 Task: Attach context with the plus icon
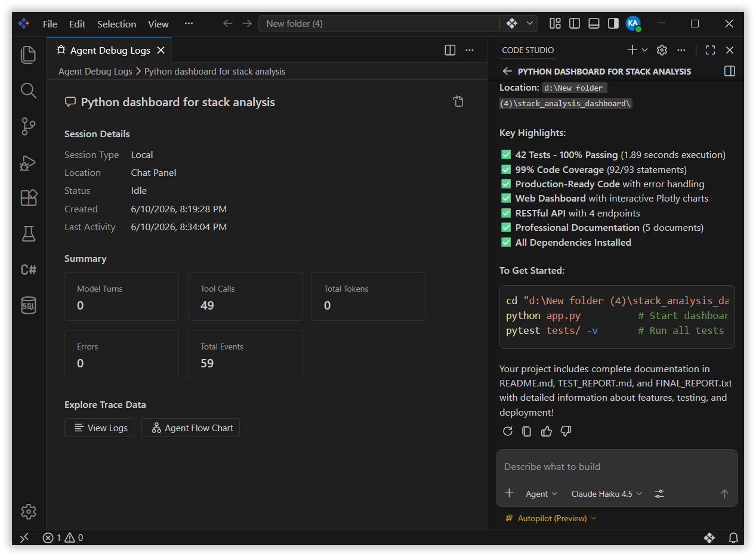tap(509, 493)
